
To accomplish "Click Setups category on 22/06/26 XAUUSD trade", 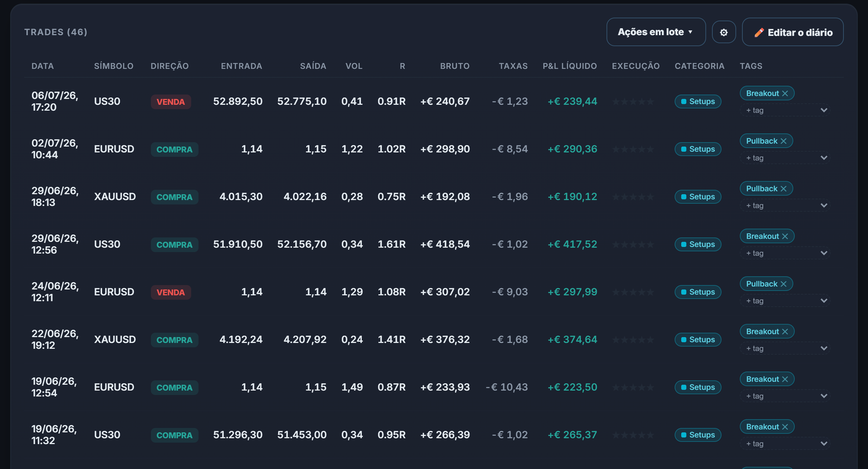I will 698,340.
